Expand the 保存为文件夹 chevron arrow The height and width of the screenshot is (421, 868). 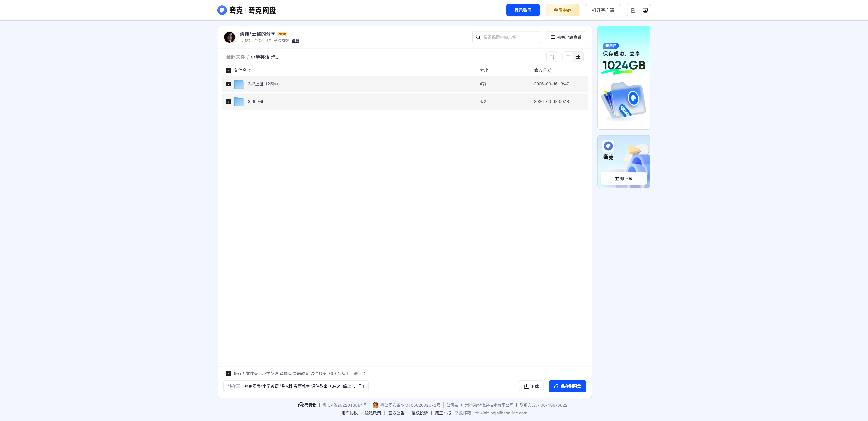365,373
